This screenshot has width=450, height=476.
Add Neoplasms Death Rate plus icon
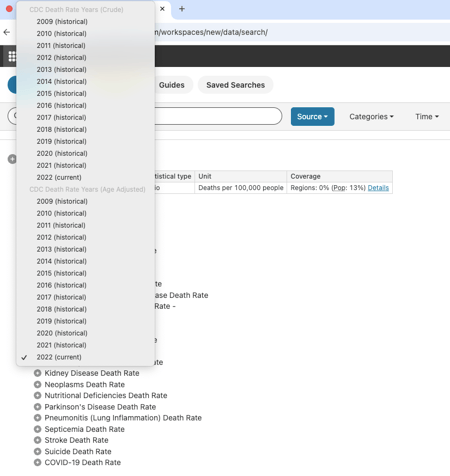point(38,384)
